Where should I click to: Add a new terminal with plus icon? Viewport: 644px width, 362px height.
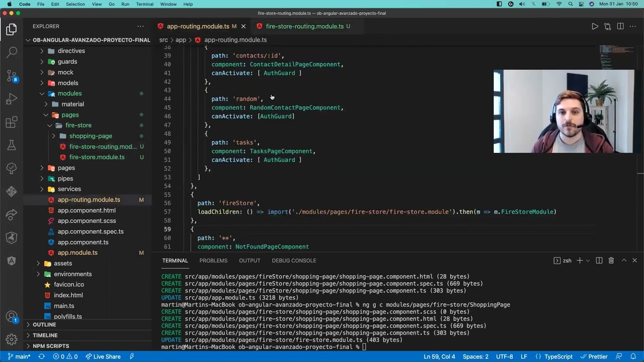click(x=580, y=260)
